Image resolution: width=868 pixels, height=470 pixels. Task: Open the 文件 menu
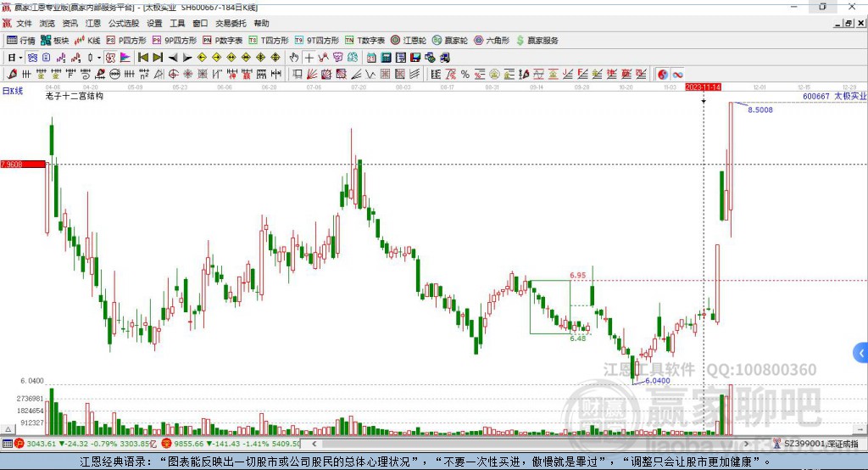tap(24, 23)
